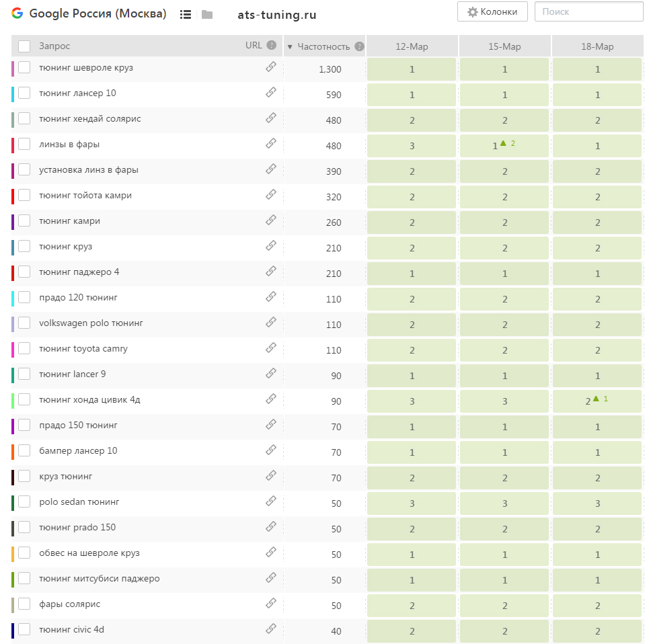Toggle the select-all checkbox in header
The width and height of the screenshot is (649, 644).
click(x=24, y=46)
